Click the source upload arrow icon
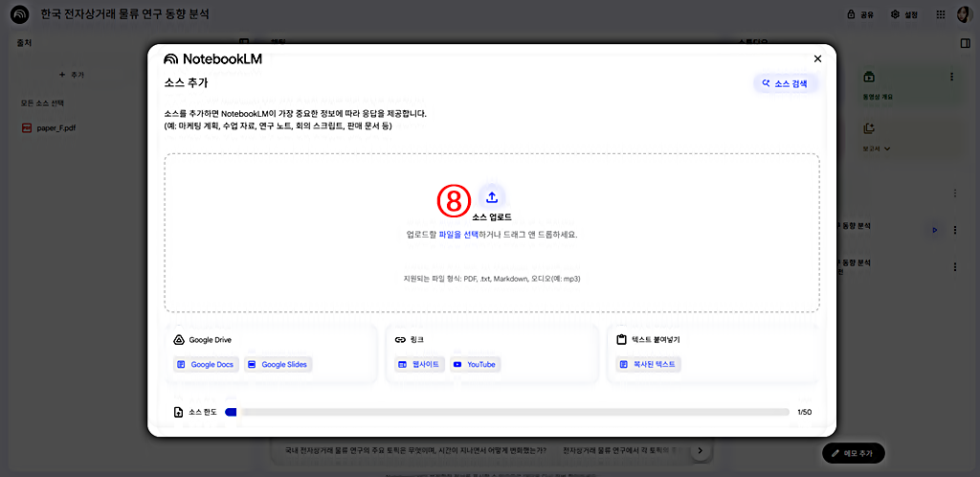Screen dimensions: 980x477 tap(492, 197)
